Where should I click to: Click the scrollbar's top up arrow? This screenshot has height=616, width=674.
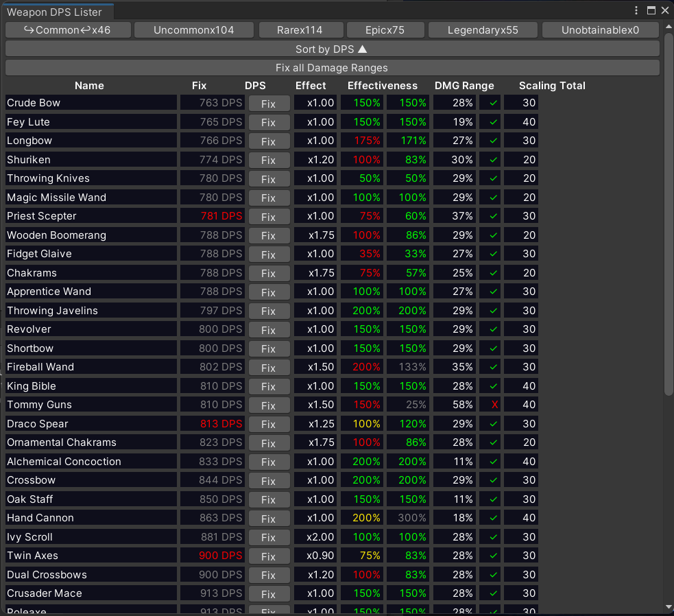[x=669, y=25]
